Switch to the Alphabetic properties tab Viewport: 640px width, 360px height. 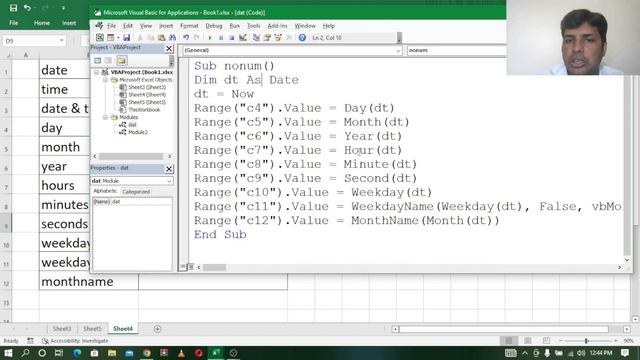tap(105, 191)
